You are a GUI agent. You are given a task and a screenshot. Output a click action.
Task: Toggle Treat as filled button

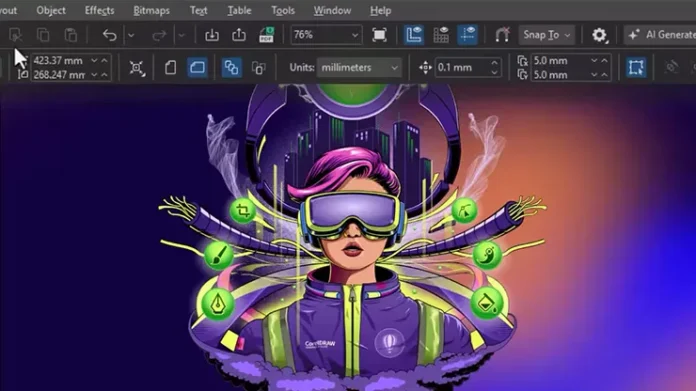click(636, 67)
